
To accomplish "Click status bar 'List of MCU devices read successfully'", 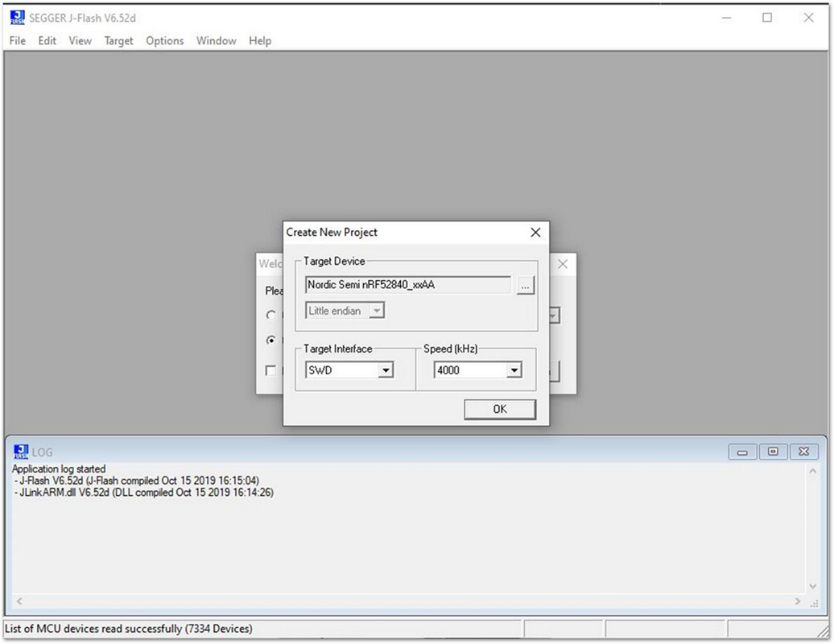I will click(x=128, y=629).
